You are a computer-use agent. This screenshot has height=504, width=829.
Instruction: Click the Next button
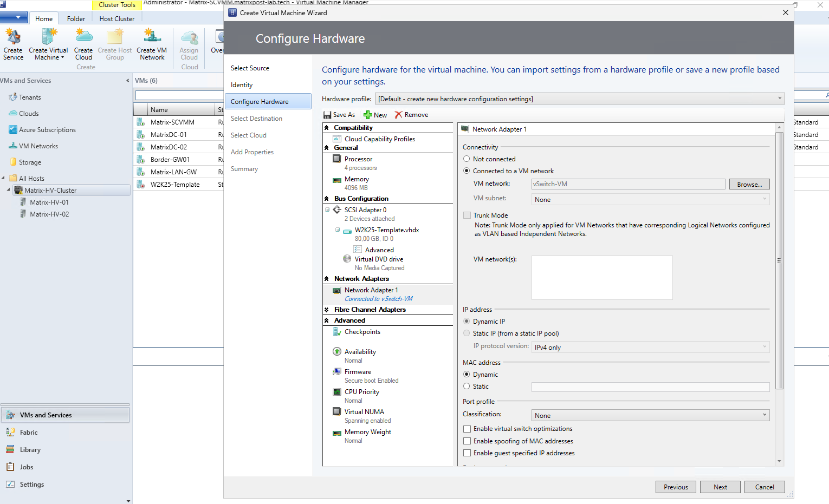[720, 487]
